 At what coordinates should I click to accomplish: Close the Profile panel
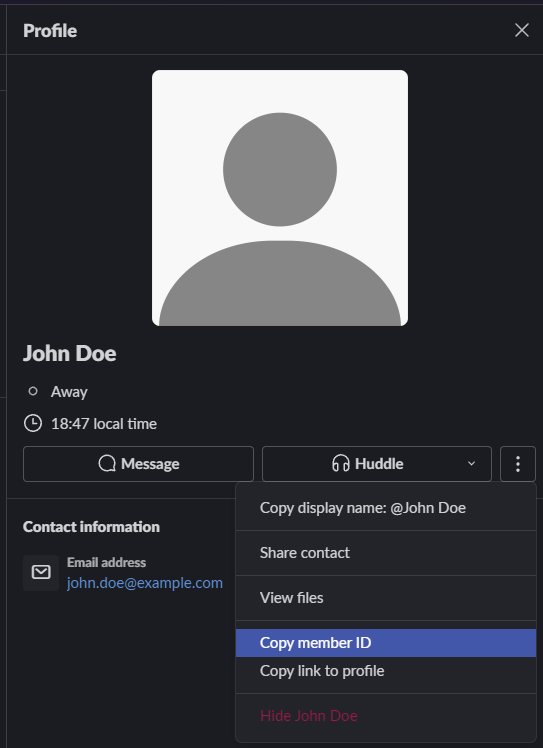522,30
